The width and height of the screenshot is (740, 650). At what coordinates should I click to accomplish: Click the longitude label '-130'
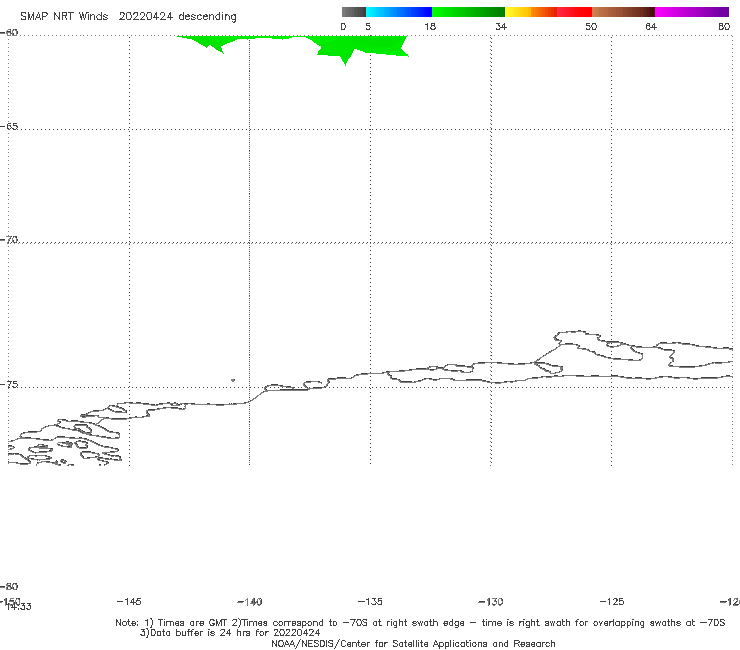[x=491, y=601]
